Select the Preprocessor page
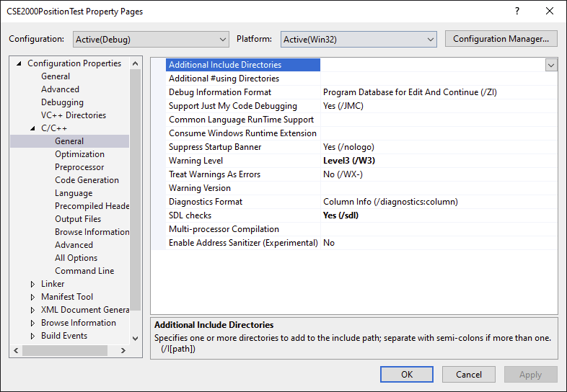 click(79, 167)
